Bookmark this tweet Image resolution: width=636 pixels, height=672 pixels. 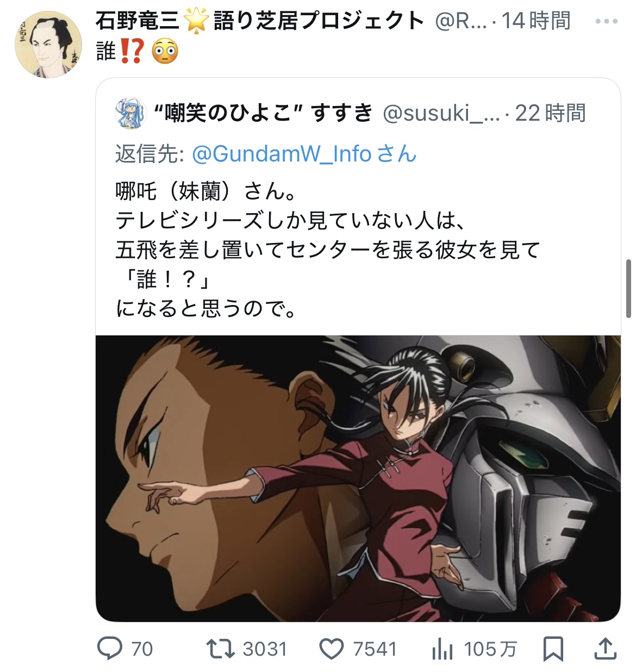pos(553,649)
